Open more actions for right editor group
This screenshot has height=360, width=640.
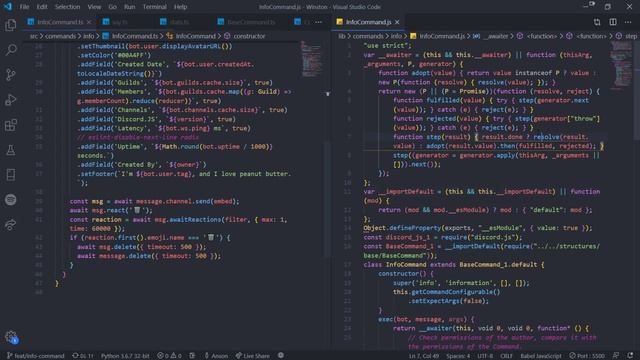coord(628,22)
